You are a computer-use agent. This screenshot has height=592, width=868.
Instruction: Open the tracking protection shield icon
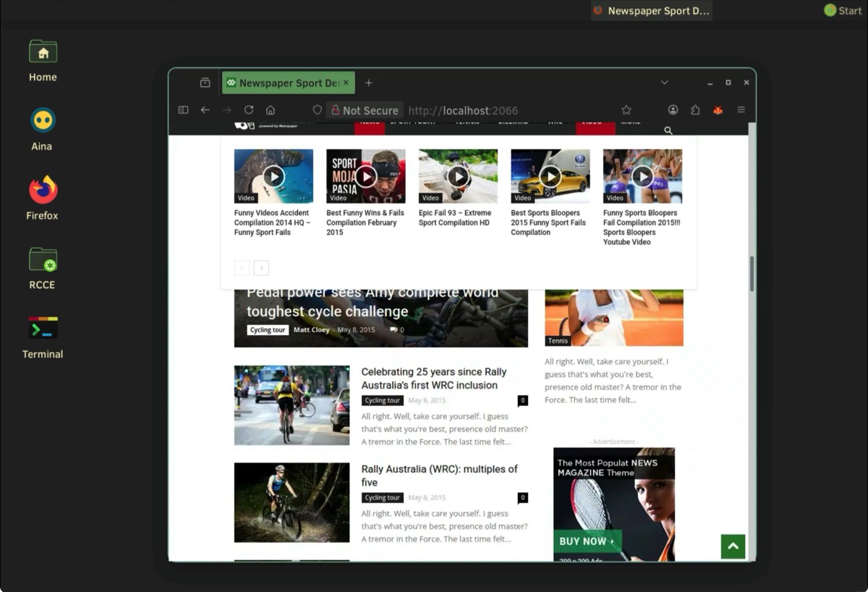[x=317, y=110]
